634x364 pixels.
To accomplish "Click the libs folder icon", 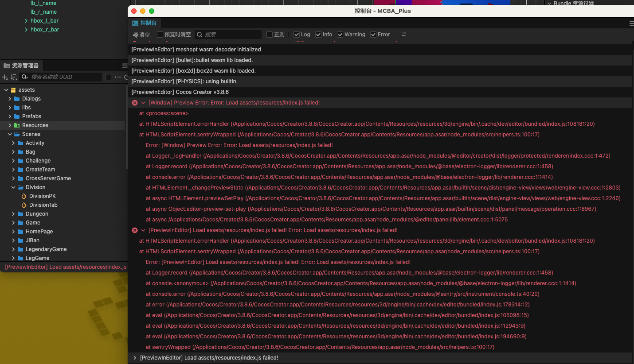I will pyautogui.click(x=17, y=108).
